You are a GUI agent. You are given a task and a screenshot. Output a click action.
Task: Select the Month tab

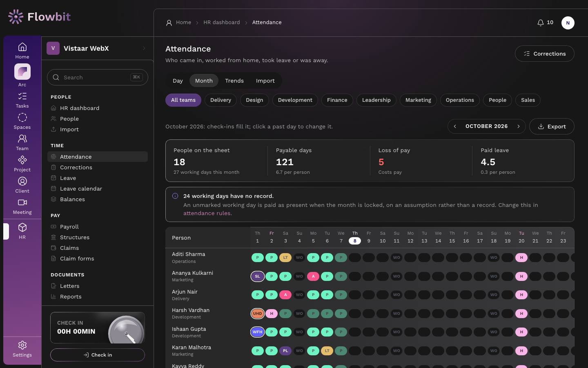pyautogui.click(x=204, y=81)
